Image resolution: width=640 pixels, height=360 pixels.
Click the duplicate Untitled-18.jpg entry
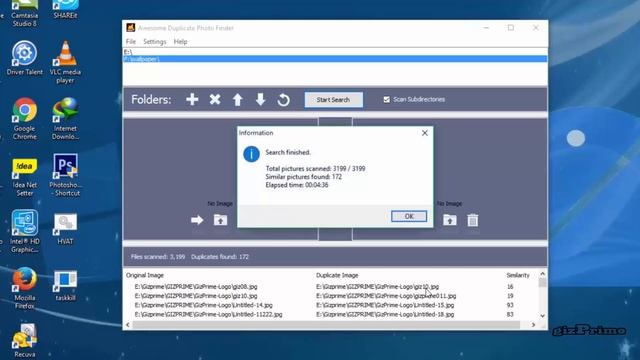click(385, 315)
